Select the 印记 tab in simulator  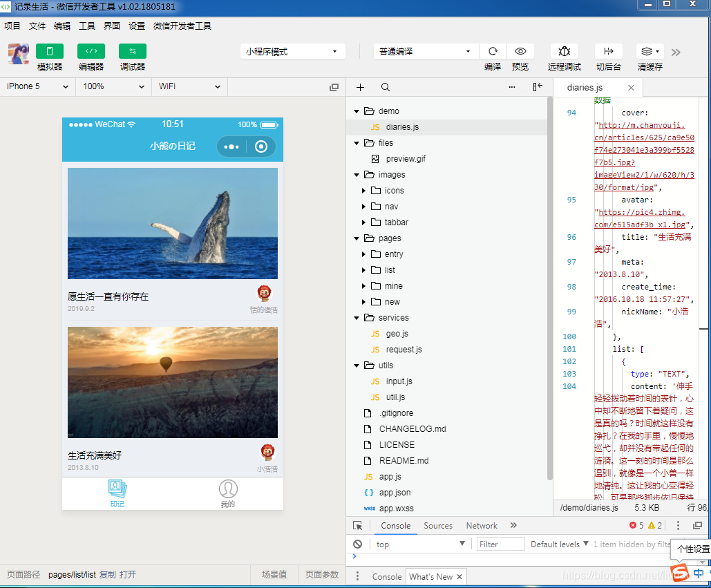pyautogui.click(x=117, y=494)
